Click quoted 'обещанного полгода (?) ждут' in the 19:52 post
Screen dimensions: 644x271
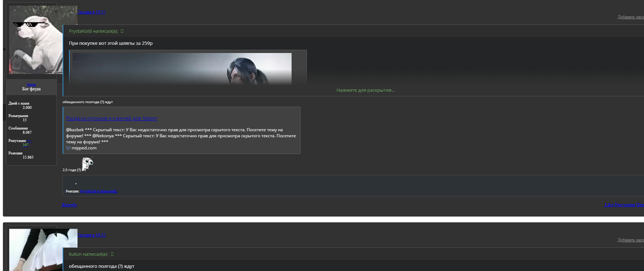coord(102,266)
